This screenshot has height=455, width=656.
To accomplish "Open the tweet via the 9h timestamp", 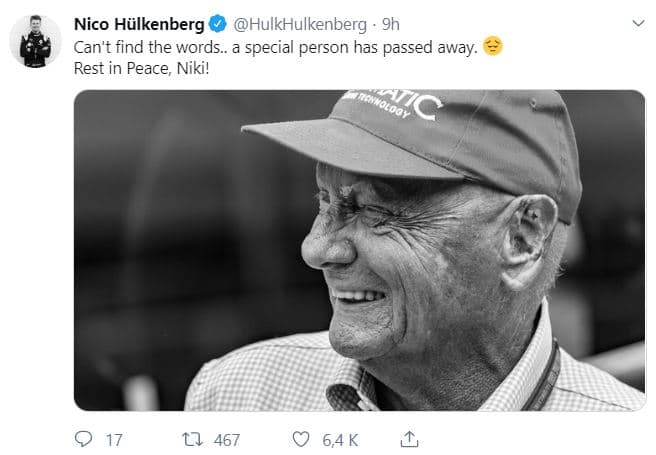I will 391,23.
